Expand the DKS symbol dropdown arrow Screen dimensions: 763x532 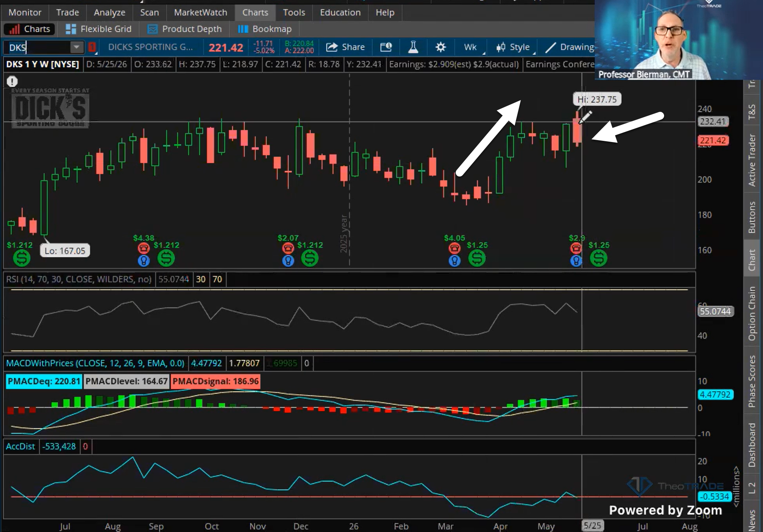pos(77,47)
